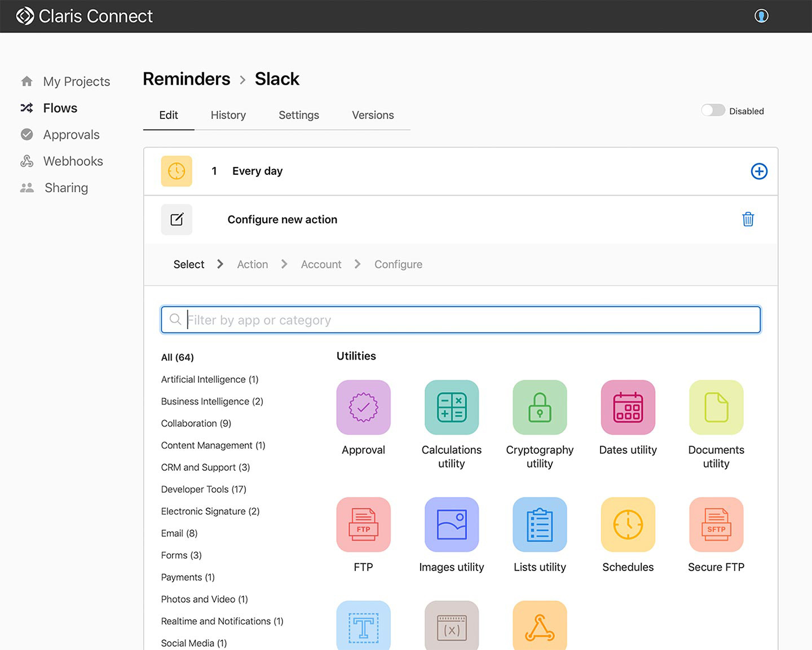Filter by Artificial Intelligence (1)
This screenshot has width=812, height=650.
[x=210, y=379]
